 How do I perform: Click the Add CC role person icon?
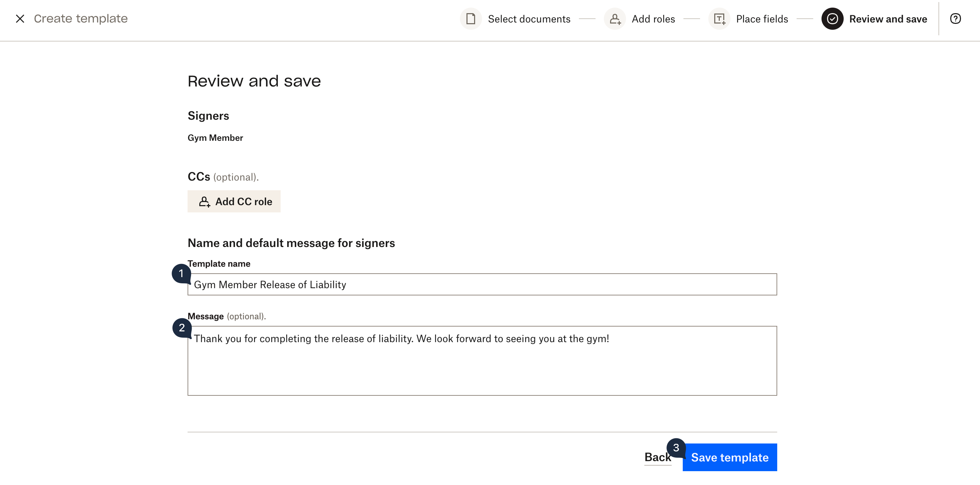pyautogui.click(x=204, y=201)
